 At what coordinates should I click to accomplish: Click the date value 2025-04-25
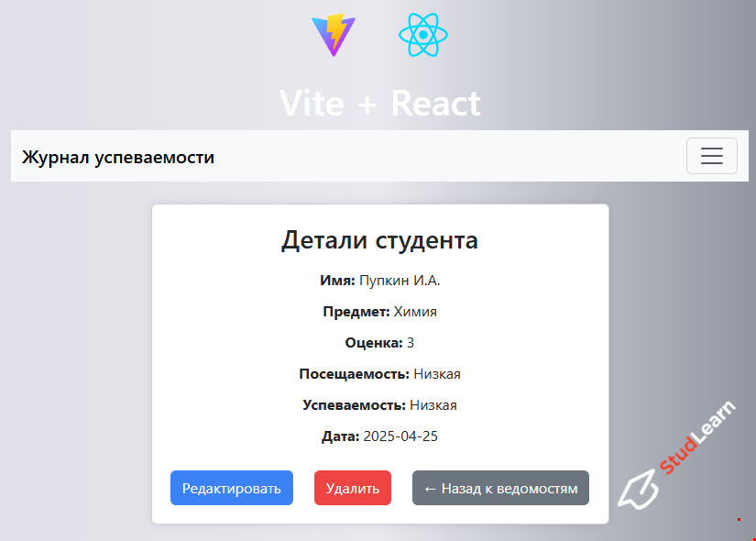[400, 436]
